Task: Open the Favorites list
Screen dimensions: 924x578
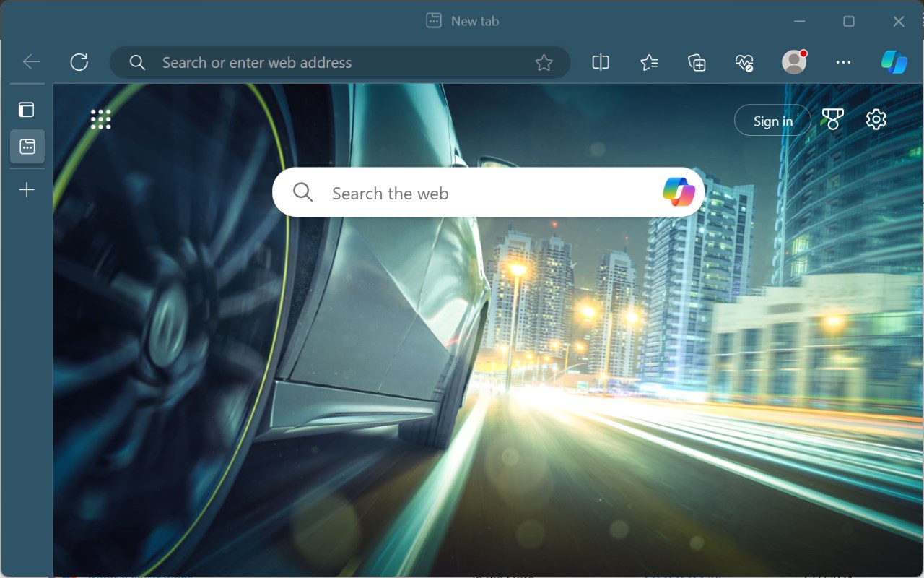Action: pyautogui.click(x=649, y=63)
